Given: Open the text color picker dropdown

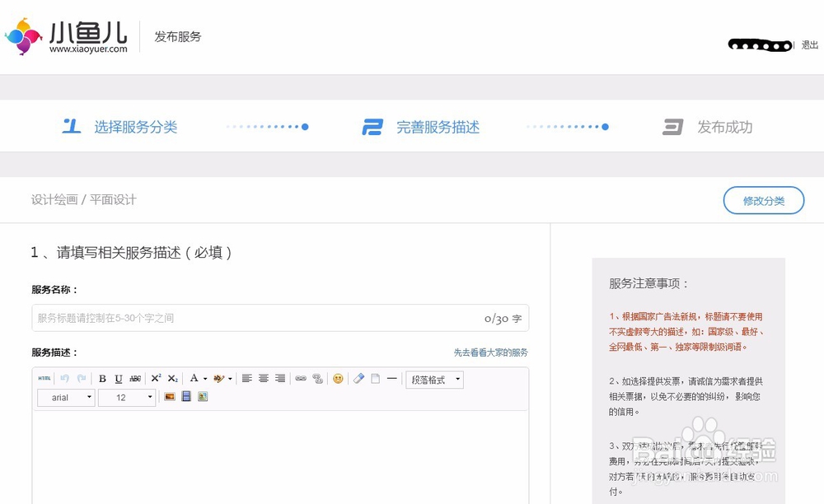Looking at the screenshot, I should pyautogui.click(x=200, y=379).
